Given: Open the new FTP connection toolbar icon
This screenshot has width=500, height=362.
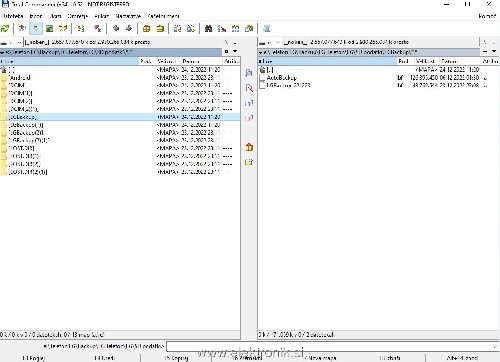Looking at the screenshot, I should [x=191, y=29].
